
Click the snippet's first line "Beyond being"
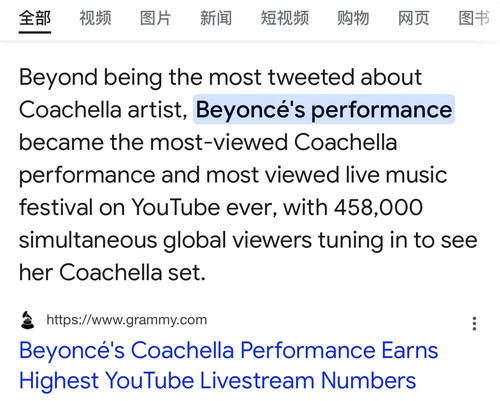(90, 78)
